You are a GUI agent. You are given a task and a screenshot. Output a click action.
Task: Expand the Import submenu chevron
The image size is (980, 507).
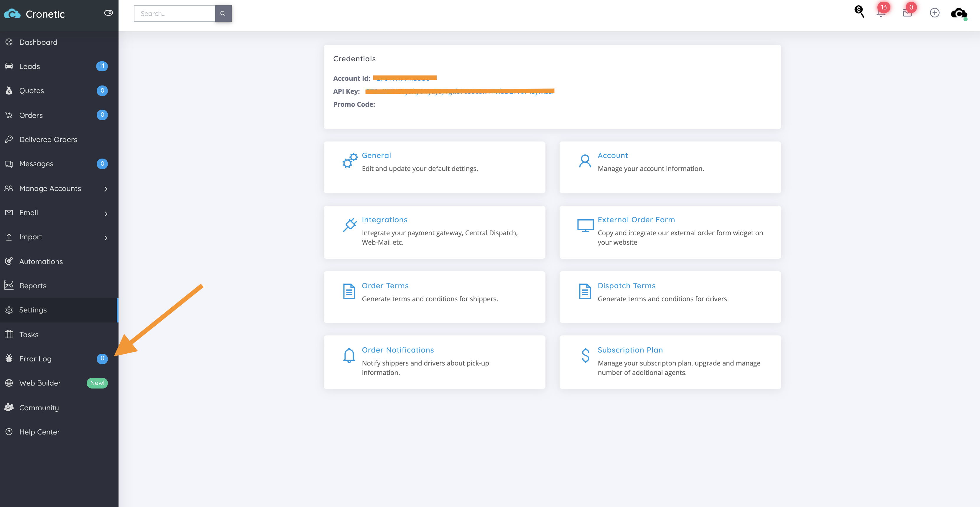[106, 238]
